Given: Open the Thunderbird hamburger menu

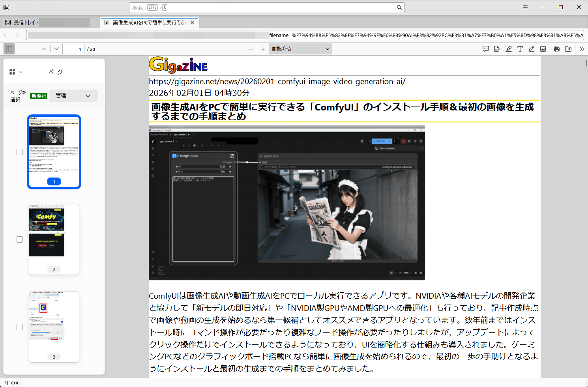Looking at the screenshot, I should [525, 7].
